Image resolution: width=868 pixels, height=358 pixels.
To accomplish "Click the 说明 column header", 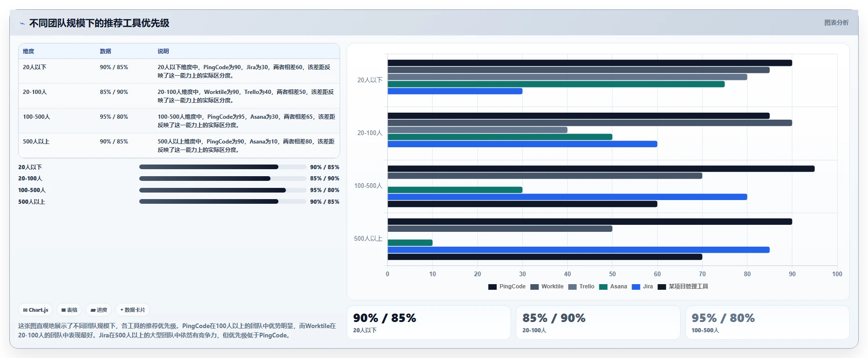I will [163, 51].
